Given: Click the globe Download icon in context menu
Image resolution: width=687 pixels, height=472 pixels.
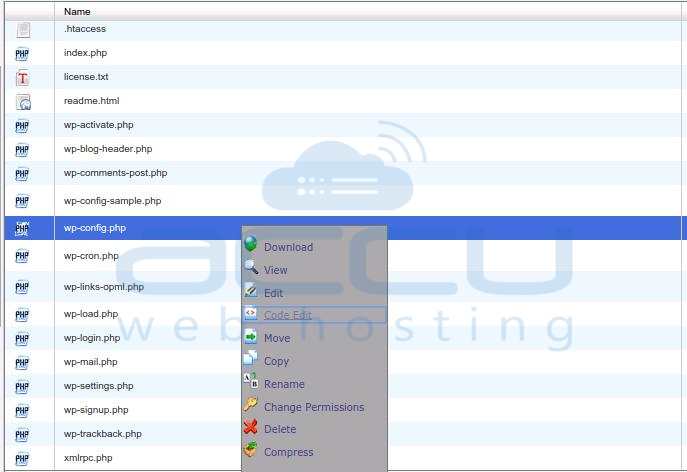Looking at the screenshot, I should [251, 244].
